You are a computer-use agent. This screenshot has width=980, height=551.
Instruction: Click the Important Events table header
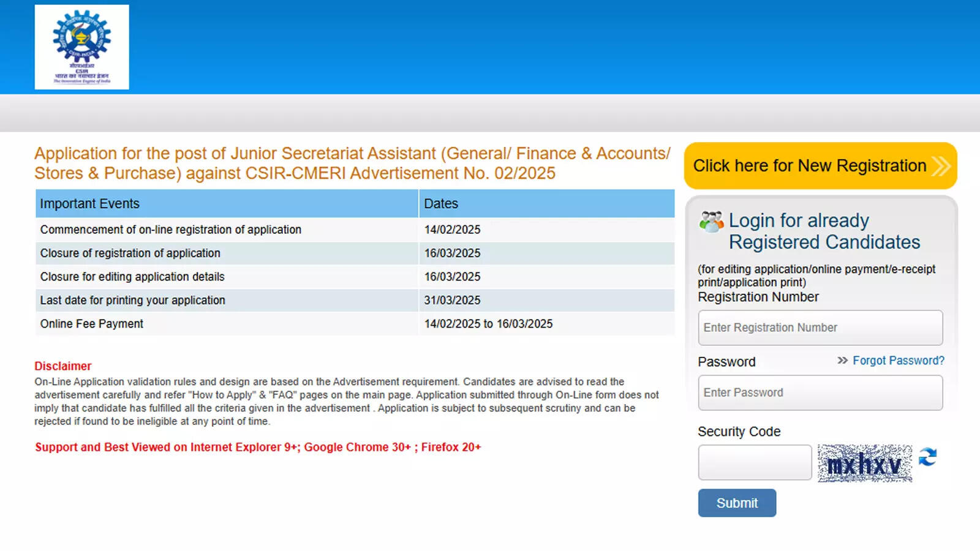click(x=89, y=203)
